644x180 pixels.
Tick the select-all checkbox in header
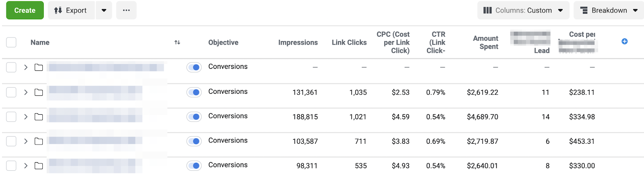click(x=11, y=42)
